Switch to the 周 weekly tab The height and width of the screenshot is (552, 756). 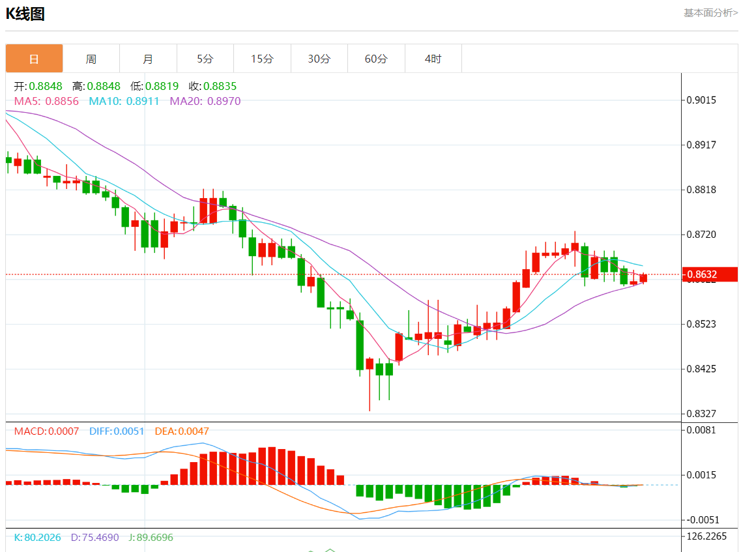[91, 59]
